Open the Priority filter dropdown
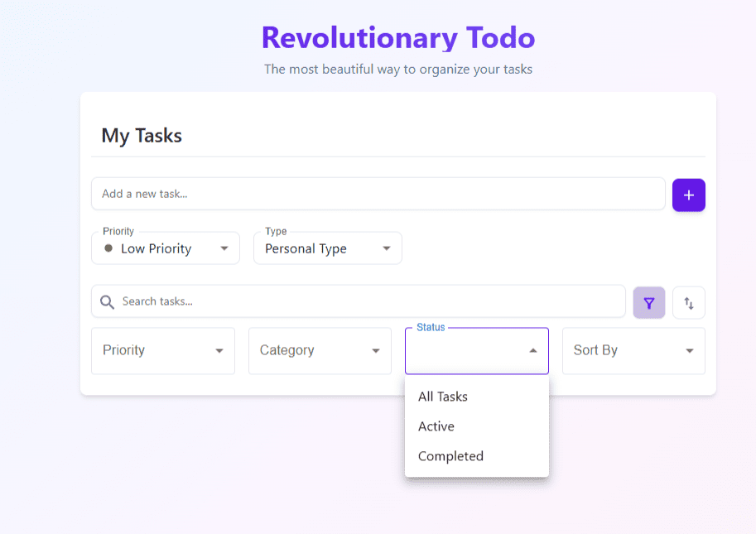 (163, 351)
